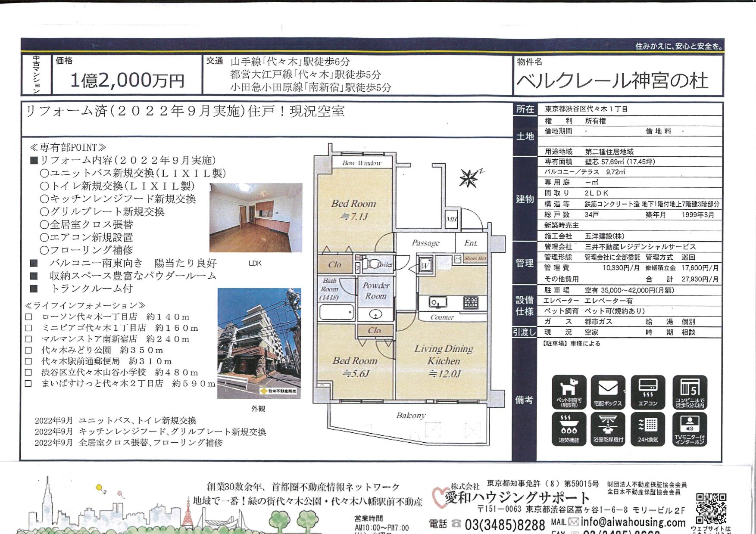Select the circle beside トイレ新規交換

pyautogui.click(x=44, y=186)
